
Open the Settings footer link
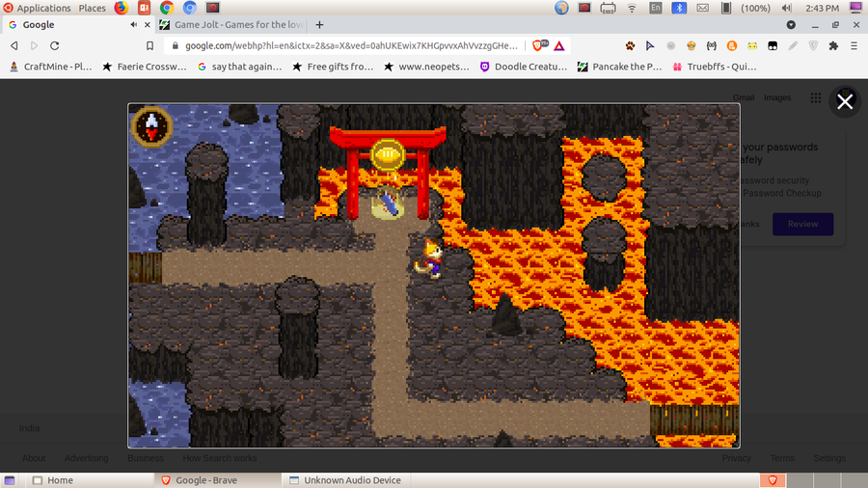829,458
